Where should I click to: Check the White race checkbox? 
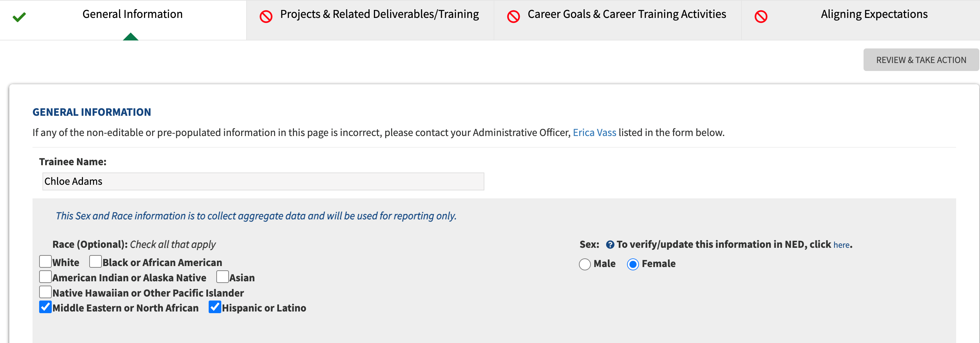pos(46,261)
